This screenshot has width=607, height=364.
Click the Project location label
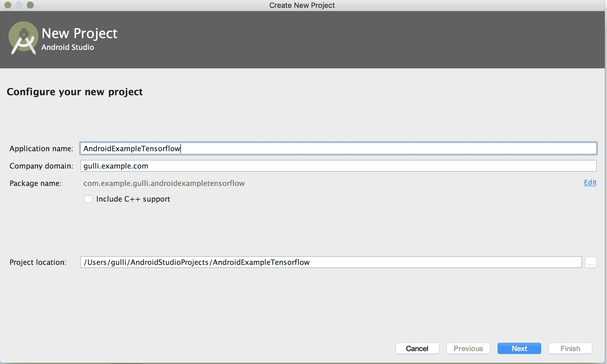pos(38,262)
